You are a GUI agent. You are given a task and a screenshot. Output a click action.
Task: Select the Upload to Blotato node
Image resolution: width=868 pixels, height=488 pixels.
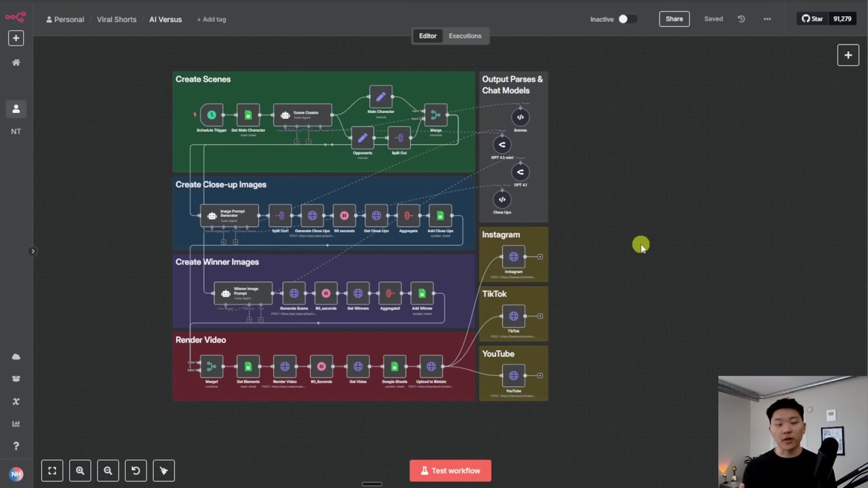tap(431, 366)
